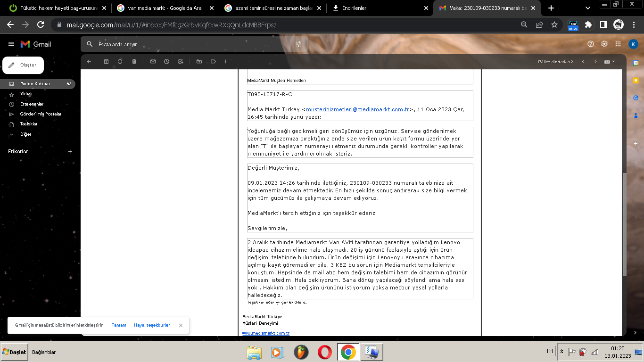
Task: Open the input mode dropdown in Gmail toolbar
Action: tap(610, 62)
